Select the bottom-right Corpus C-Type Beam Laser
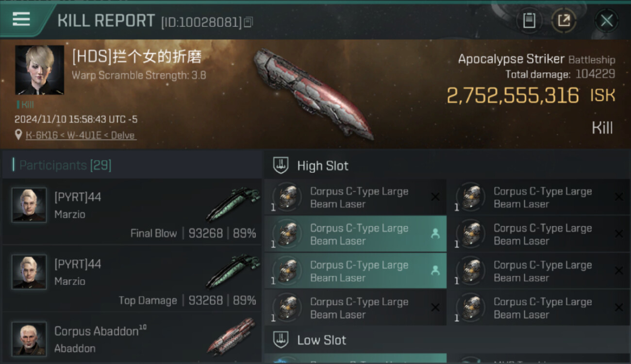Viewport: 631px width, 364px height. (x=539, y=308)
